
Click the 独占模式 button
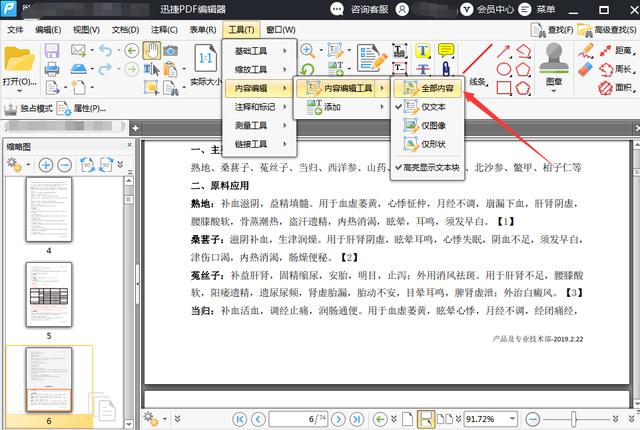coord(29,108)
